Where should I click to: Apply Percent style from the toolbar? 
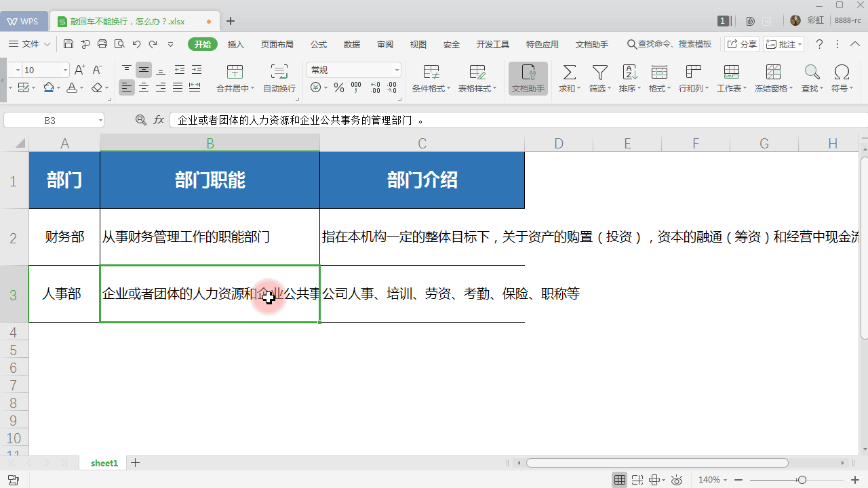point(338,87)
